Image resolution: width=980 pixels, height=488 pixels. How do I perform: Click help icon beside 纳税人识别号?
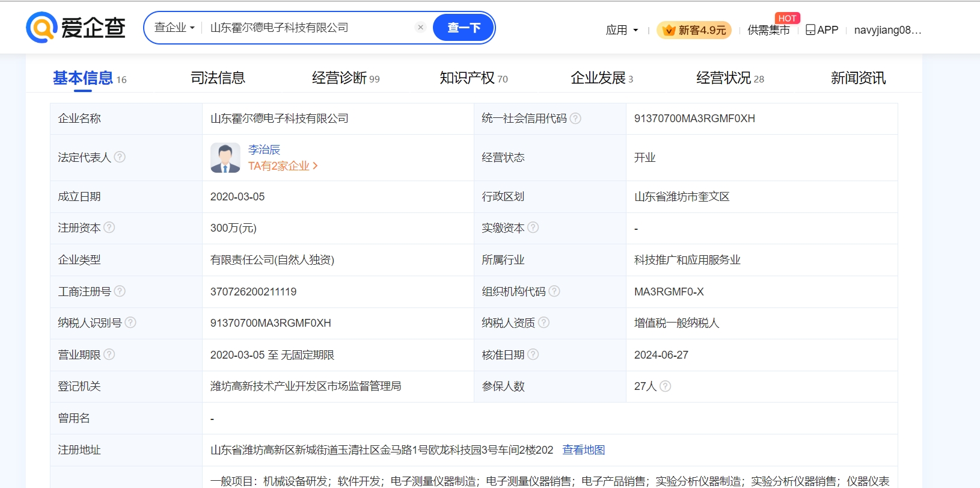point(130,323)
